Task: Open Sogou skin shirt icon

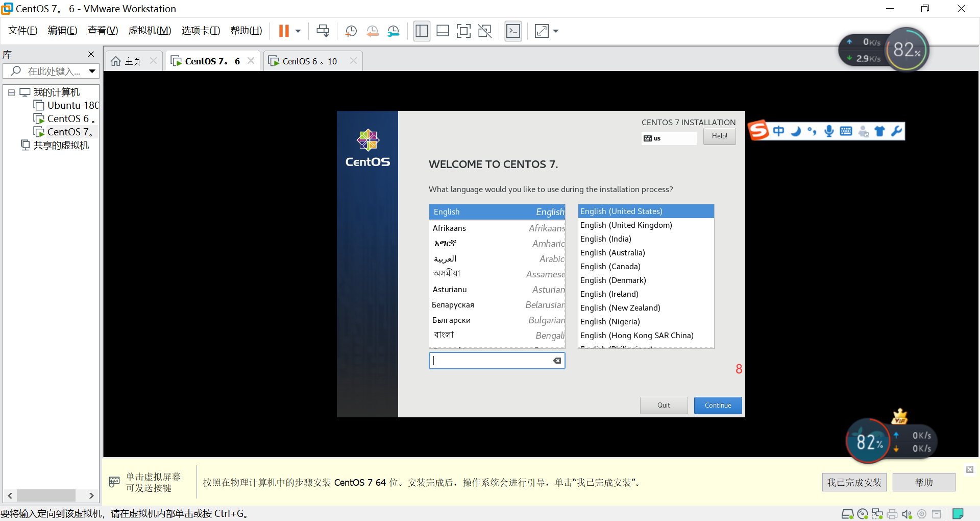Action: tap(879, 131)
